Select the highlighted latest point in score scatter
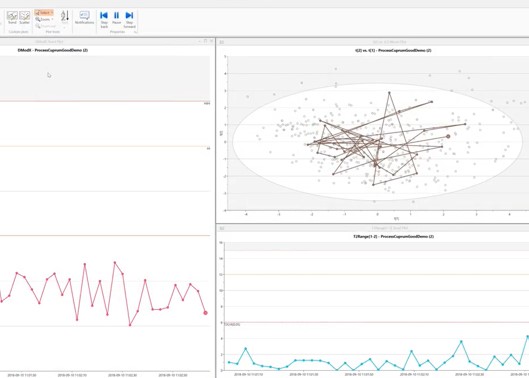Screen dimensions: 529x378 [448, 136]
